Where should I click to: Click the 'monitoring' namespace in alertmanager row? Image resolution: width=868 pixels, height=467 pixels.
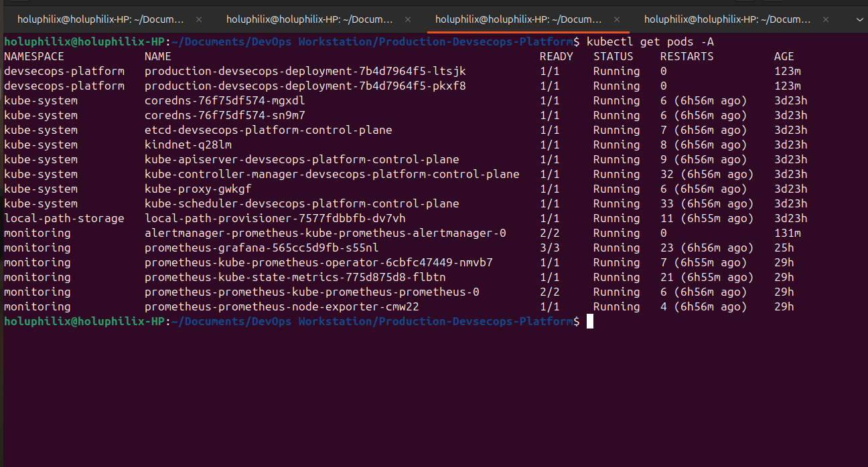38,233
